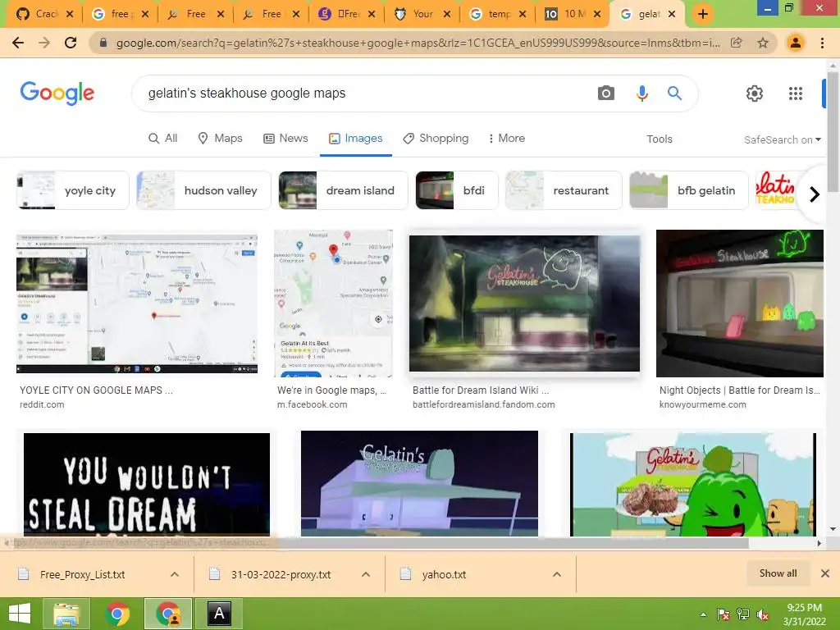Image resolution: width=840 pixels, height=630 pixels.
Task: Open Night Objects steakhouse image
Action: point(740,304)
